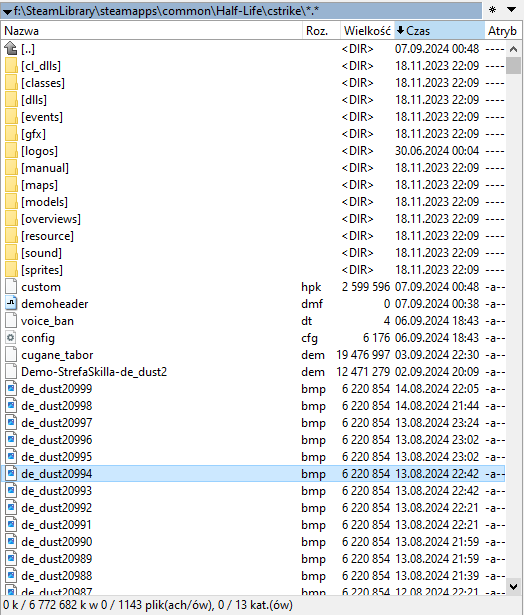Click the status bar file count text
Viewport: 524px width, 615px height.
click(x=148, y=605)
